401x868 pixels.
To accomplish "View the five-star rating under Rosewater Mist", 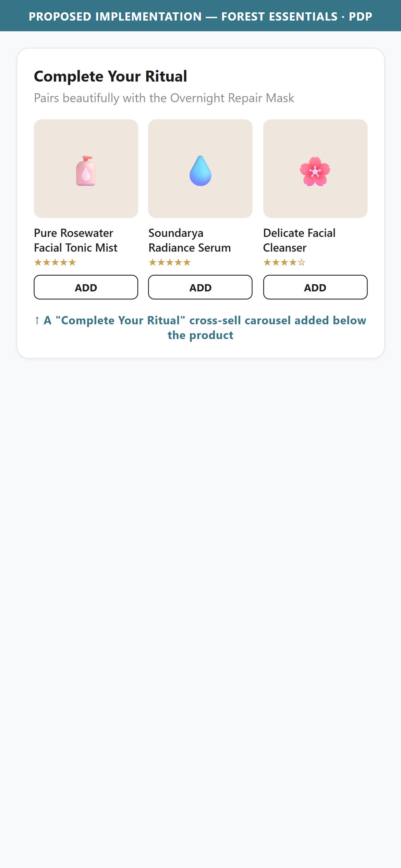I will click(x=55, y=263).
